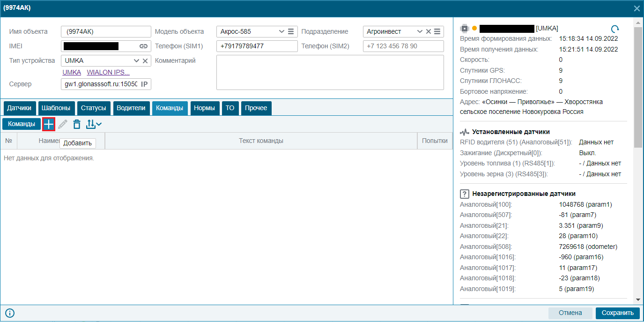644x322 pixels.
Task: Follow the WIALON IPS link
Action: 108,72
